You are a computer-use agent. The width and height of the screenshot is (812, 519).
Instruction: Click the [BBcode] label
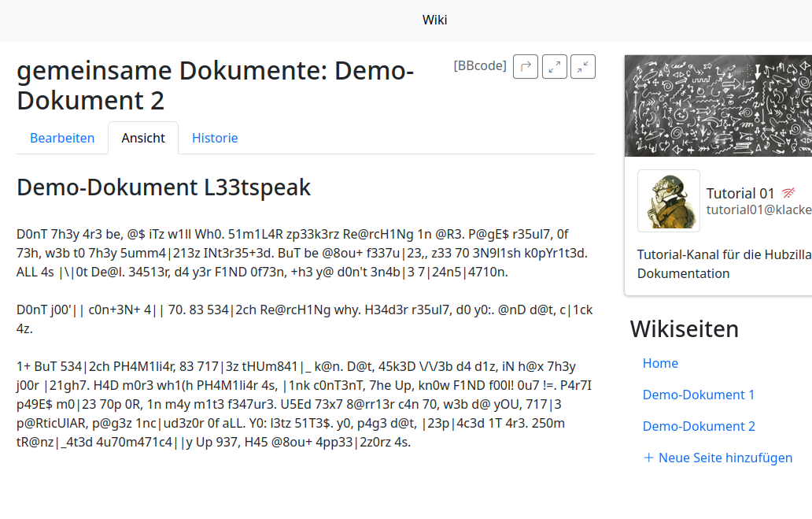click(480, 66)
